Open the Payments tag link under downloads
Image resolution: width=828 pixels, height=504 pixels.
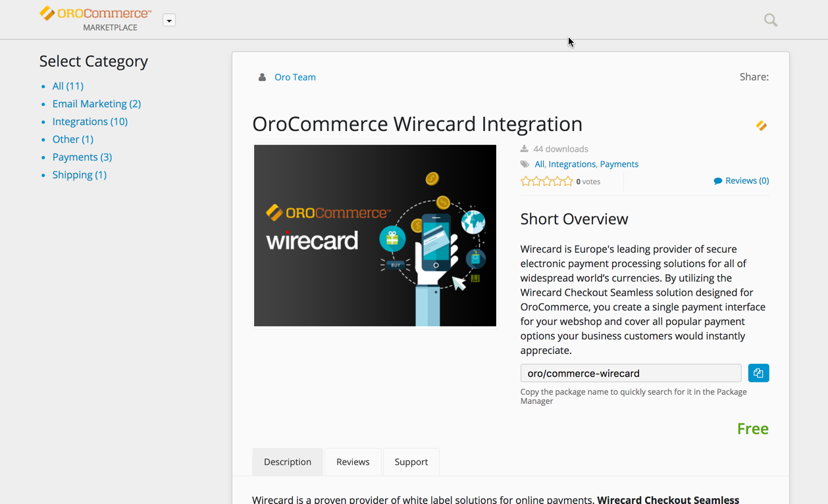tap(619, 164)
